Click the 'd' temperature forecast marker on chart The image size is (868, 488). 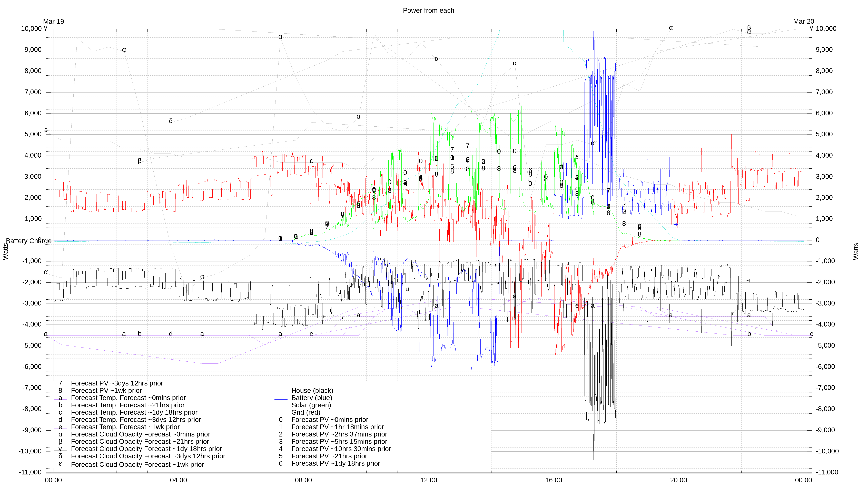pos(171,334)
